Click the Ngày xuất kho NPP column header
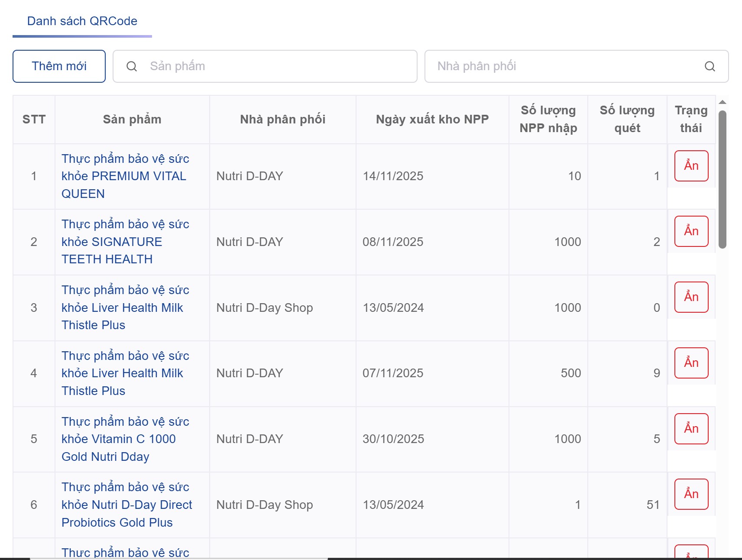742x560 pixels. coord(432,120)
